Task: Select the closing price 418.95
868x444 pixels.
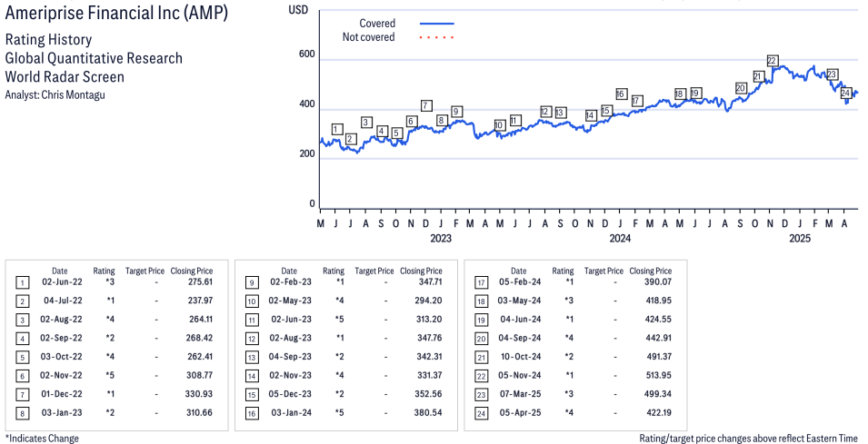Action: click(x=659, y=301)
